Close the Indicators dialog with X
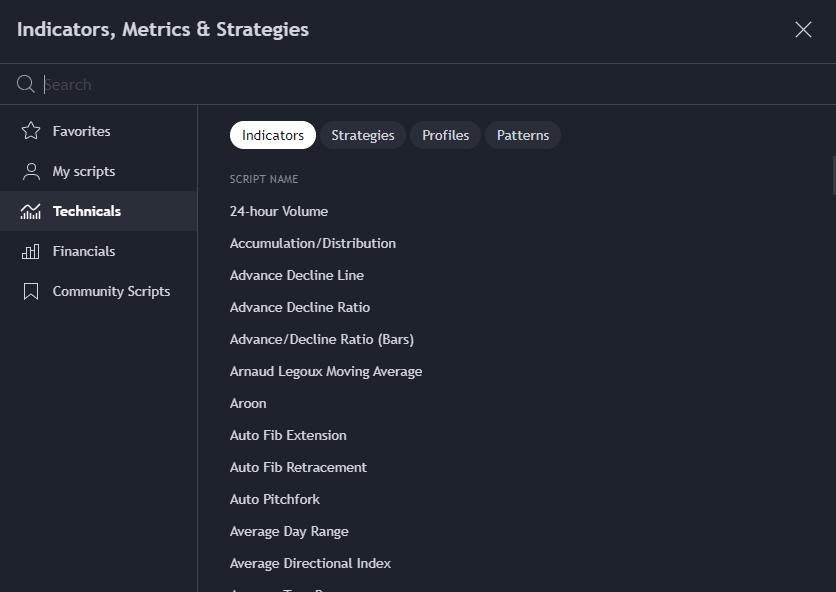The height and width of the screenshot is (592, 836). point(803,29)
